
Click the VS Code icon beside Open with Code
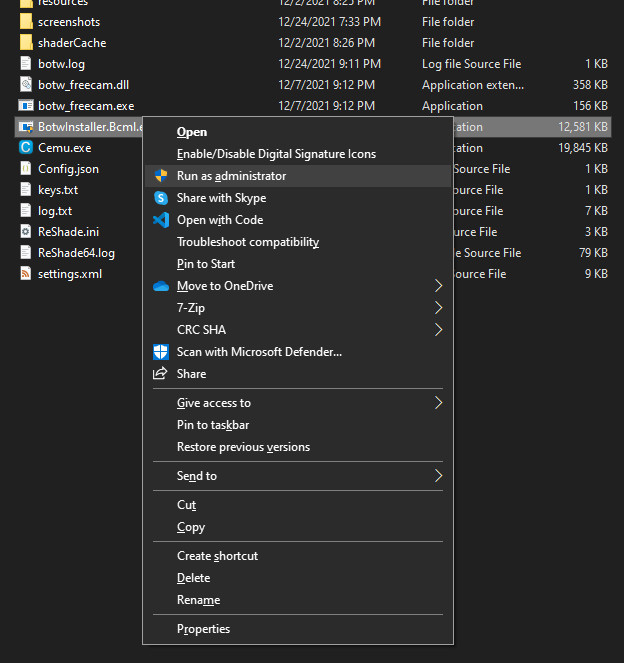point(160,220)
